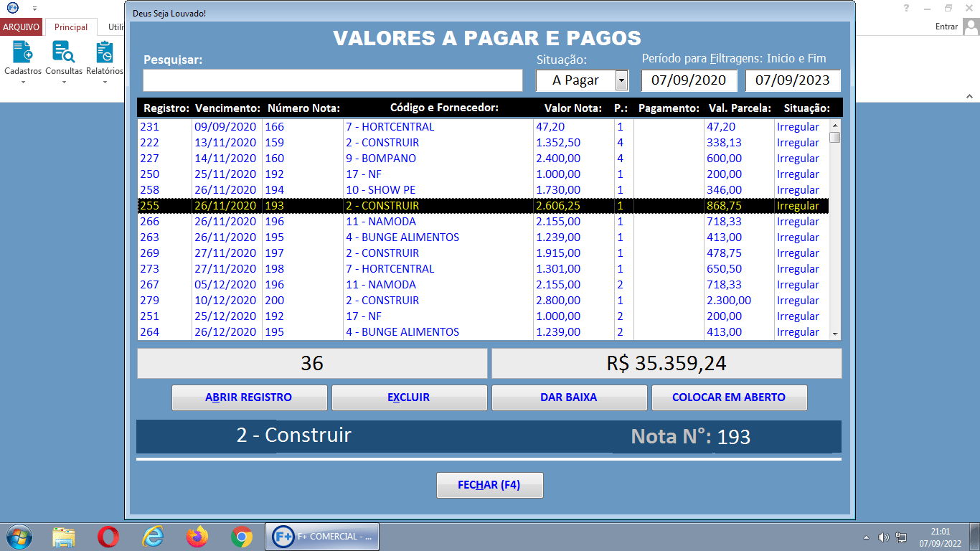The width and height of the screenshot is (980, 551).
Task: Click the start date field showing 07/09/2020
Action: click(689, 80)
